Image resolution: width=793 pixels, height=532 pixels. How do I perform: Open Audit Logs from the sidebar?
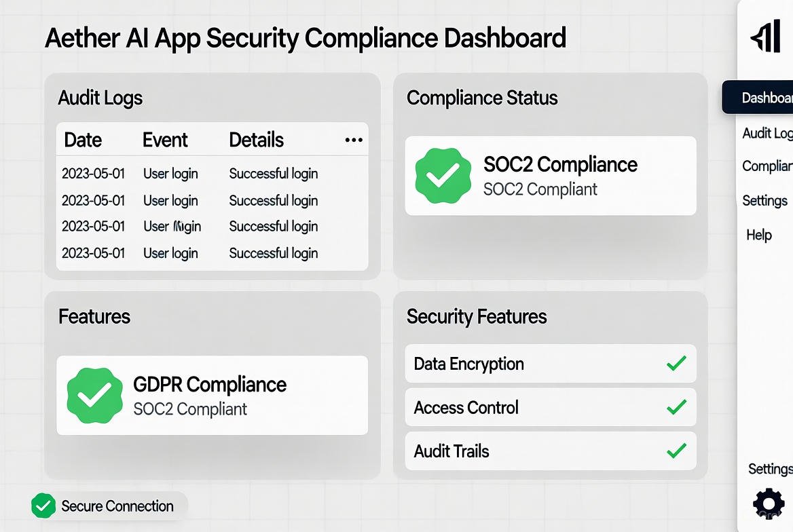click(766, 133)
